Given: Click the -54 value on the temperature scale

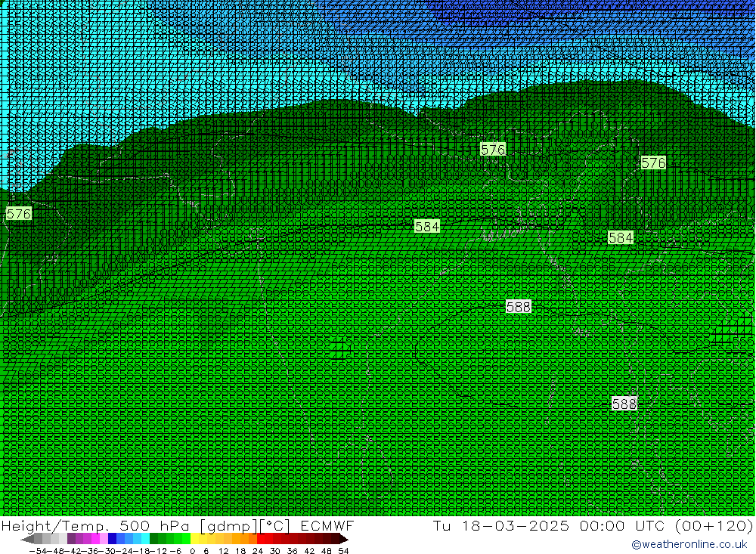Looking at the screenshot, I should coord(39,551).
